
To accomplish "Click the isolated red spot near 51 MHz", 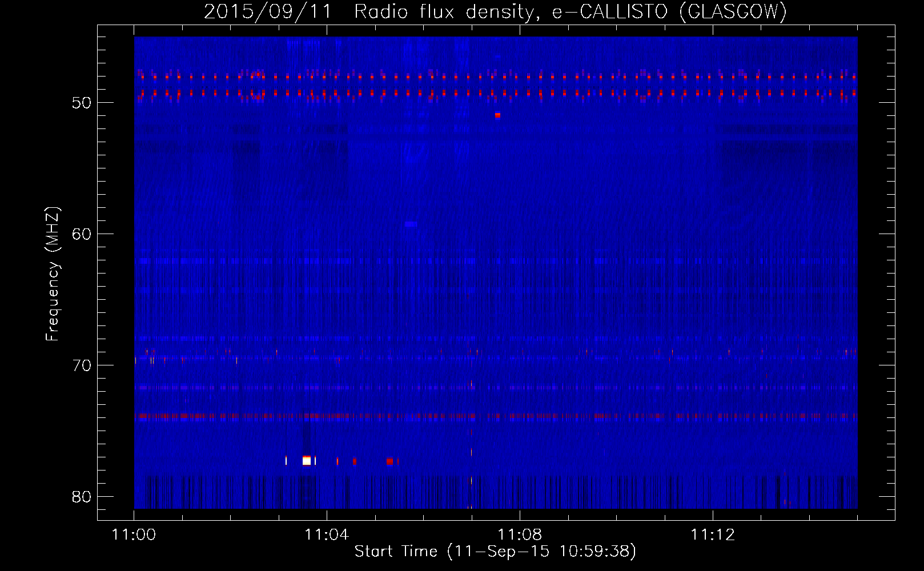I will [x=497, y=115].
